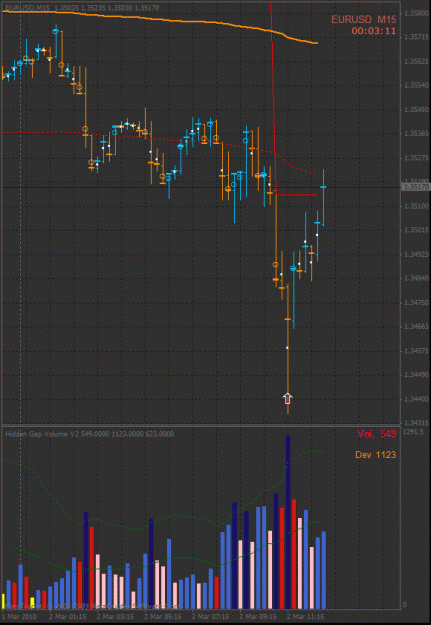Click the first yellow volume bar at far left
The image size is (431, 625).
(3, 601)
